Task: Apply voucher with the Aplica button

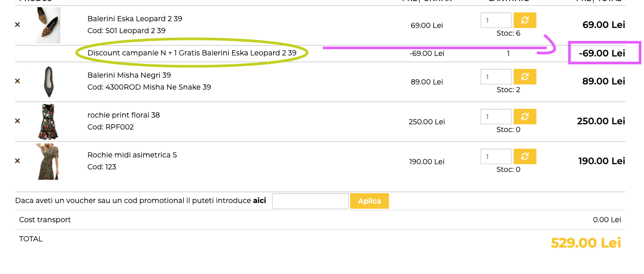Action: (369, 201)
